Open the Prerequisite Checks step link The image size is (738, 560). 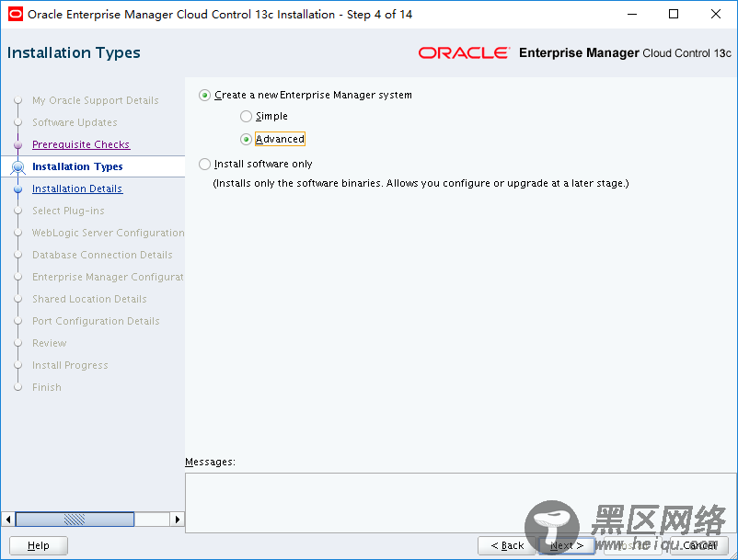[x=81, y=144]
